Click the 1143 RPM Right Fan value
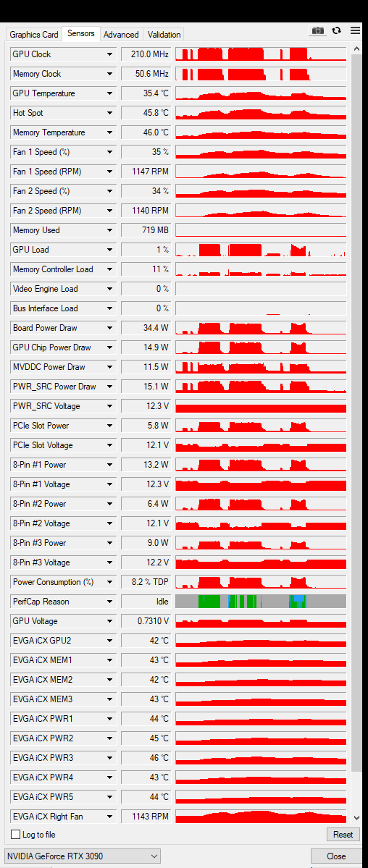Image resolution: width=368 pixels, height=868 pixels. 146,817
